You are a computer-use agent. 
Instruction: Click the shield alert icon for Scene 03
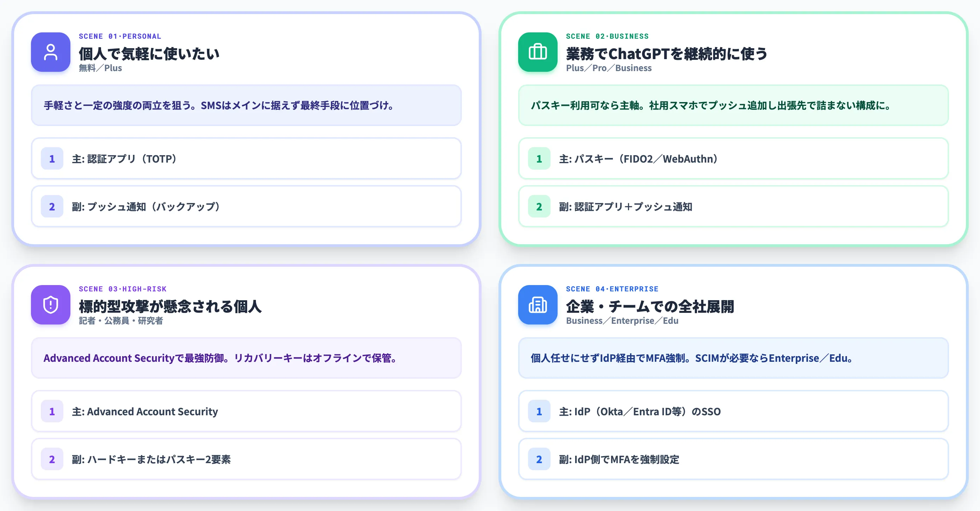tap(51, 304)
